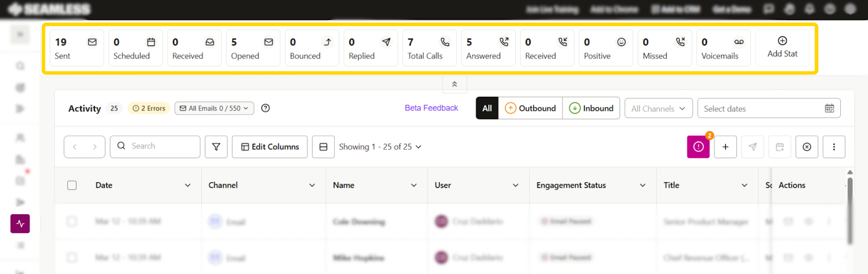This screenshot has width=868, height=274.
Task: Click the Answered calls phone icon
Action: (504, 42)
